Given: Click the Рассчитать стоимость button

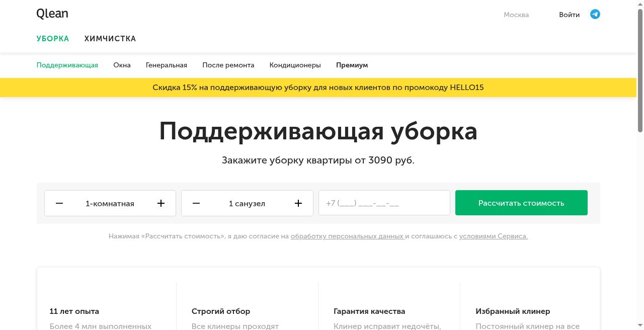Looking at the screenshot, I should [521, 203].
